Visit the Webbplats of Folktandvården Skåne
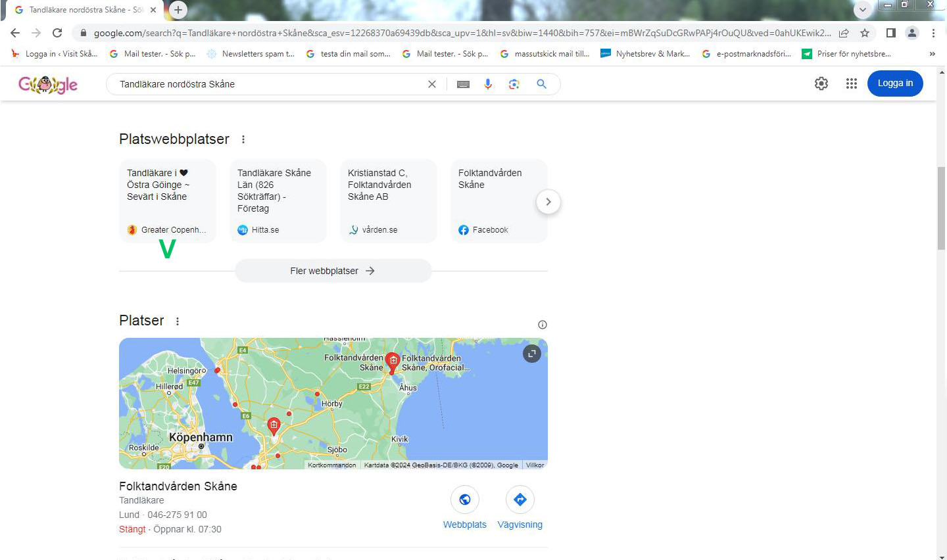This screenshot has width=947, height=560. 465,507
